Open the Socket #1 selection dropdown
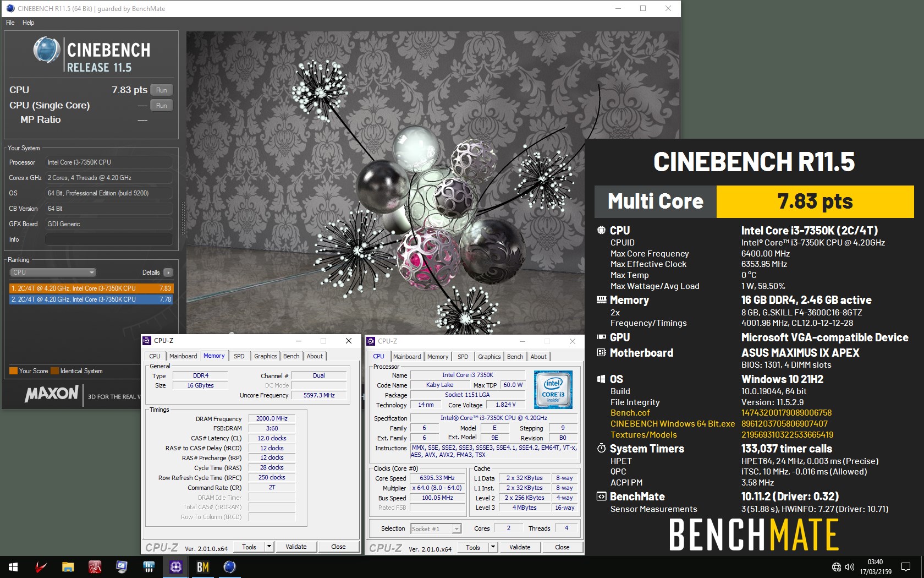 pos(436,528)
